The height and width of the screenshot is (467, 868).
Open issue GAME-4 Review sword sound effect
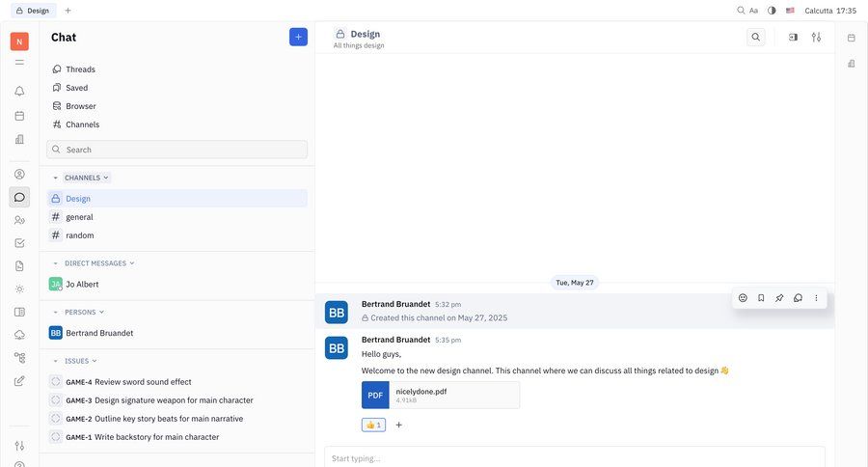click(177, 382)
